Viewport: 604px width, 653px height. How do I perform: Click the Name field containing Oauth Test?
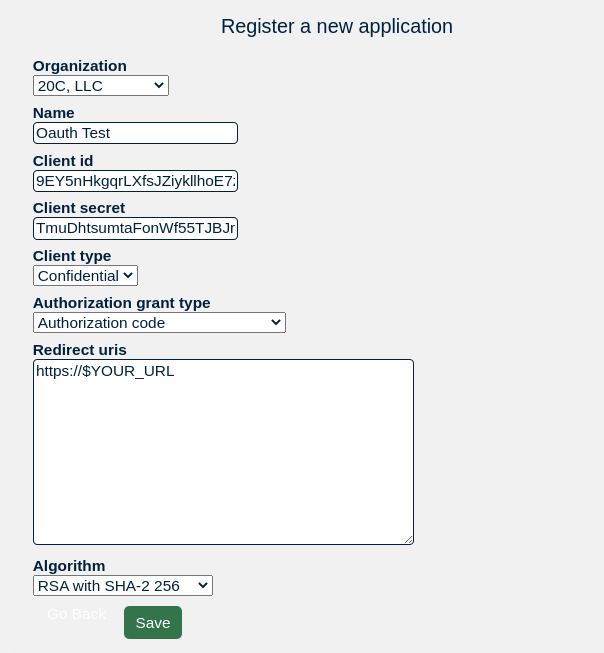click(x=135, y=133)
